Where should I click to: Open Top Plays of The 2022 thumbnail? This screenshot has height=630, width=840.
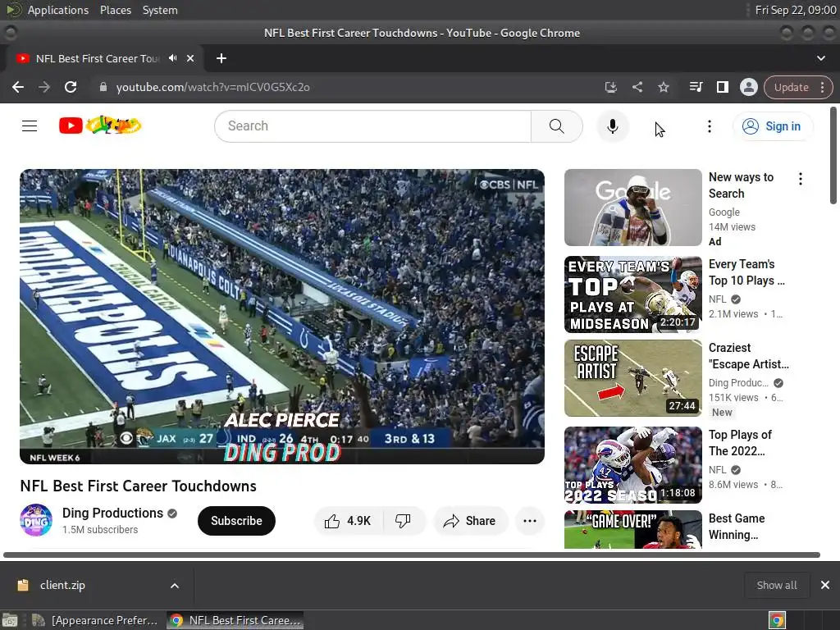pos(632,465)
